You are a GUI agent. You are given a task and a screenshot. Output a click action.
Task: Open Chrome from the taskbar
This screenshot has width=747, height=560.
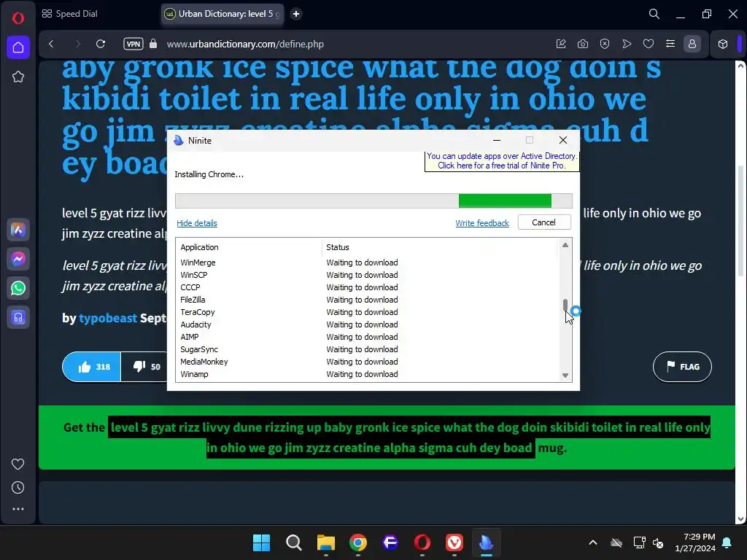(x=357, y=542)
